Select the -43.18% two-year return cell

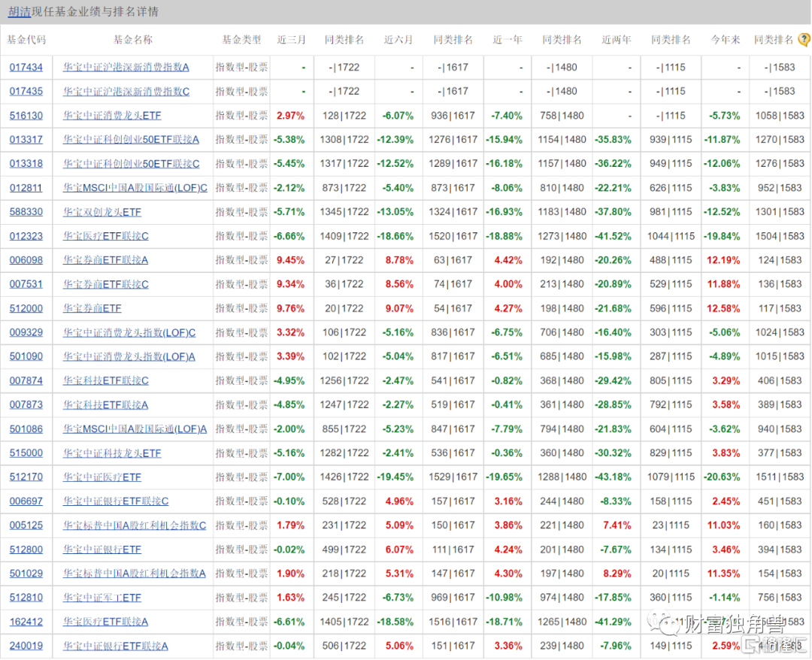tap(614, 477)
